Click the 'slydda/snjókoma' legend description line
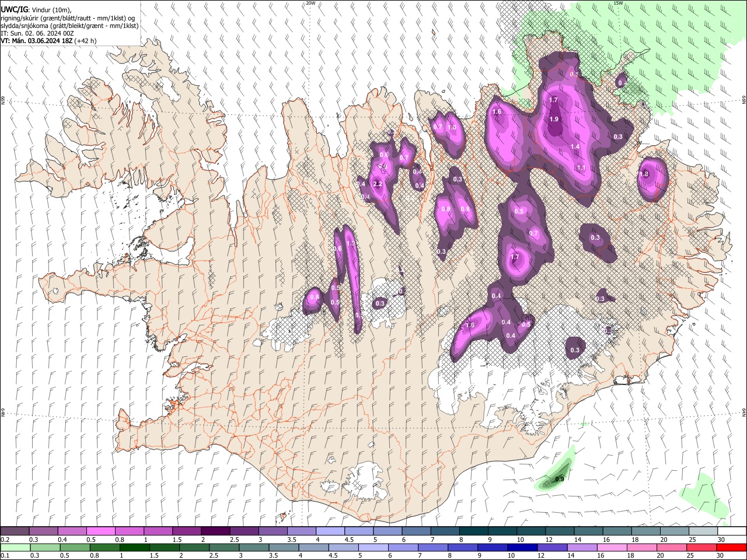 [69, 26]
